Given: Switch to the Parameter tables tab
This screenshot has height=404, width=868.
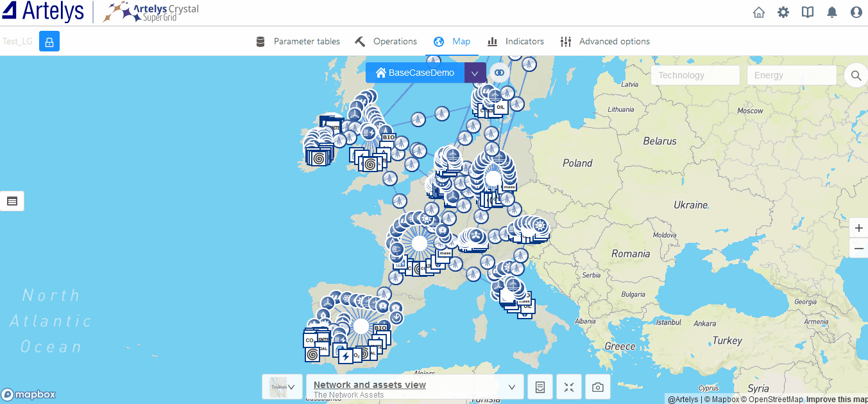Looking at the screenshot, I should tap(298, 42).
